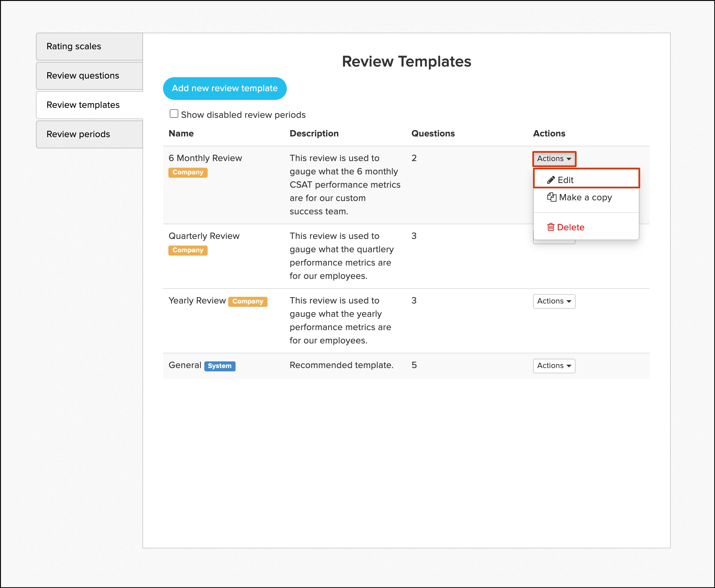
Task: Switch to the Rating scales tab
Action: [74, 46]
